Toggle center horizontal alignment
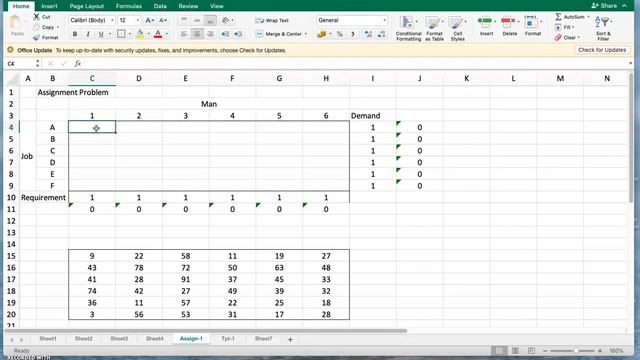 coord(197,34)
